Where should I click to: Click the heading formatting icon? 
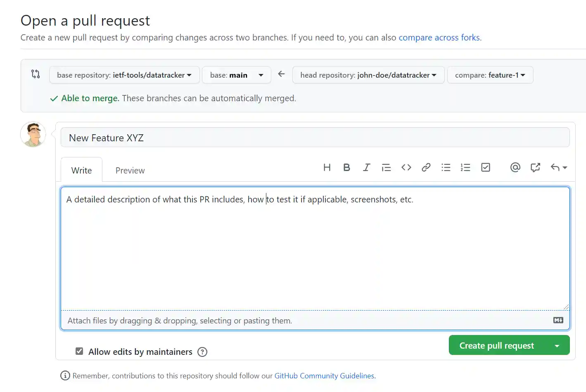pos(327,167)
